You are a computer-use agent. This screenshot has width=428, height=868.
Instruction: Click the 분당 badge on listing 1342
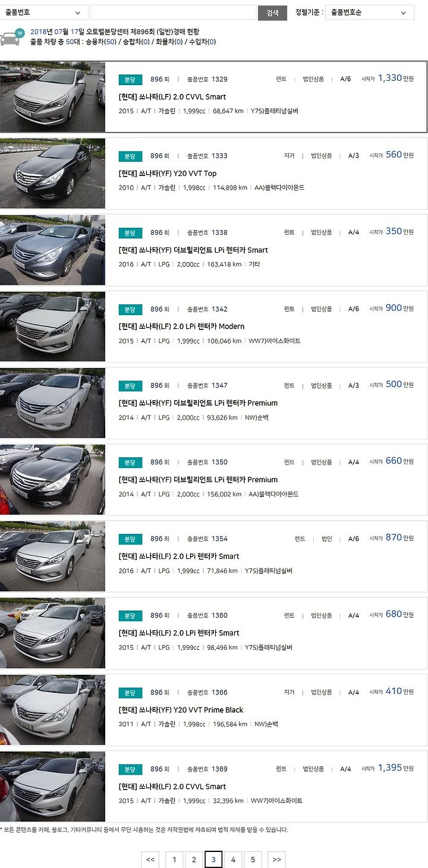pyautogui.click(x=130, y=309)
